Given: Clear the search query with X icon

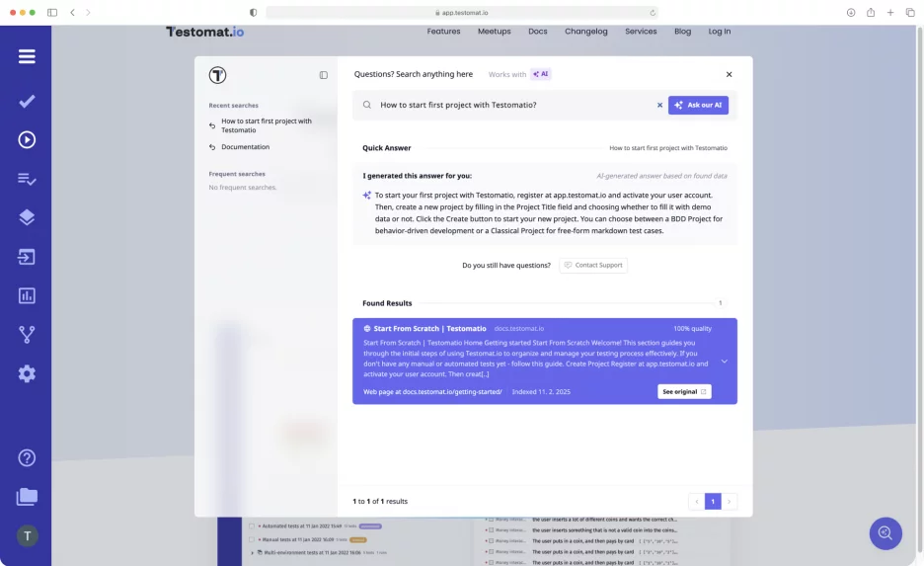Looking at the screenshot, I should (659, 105).
